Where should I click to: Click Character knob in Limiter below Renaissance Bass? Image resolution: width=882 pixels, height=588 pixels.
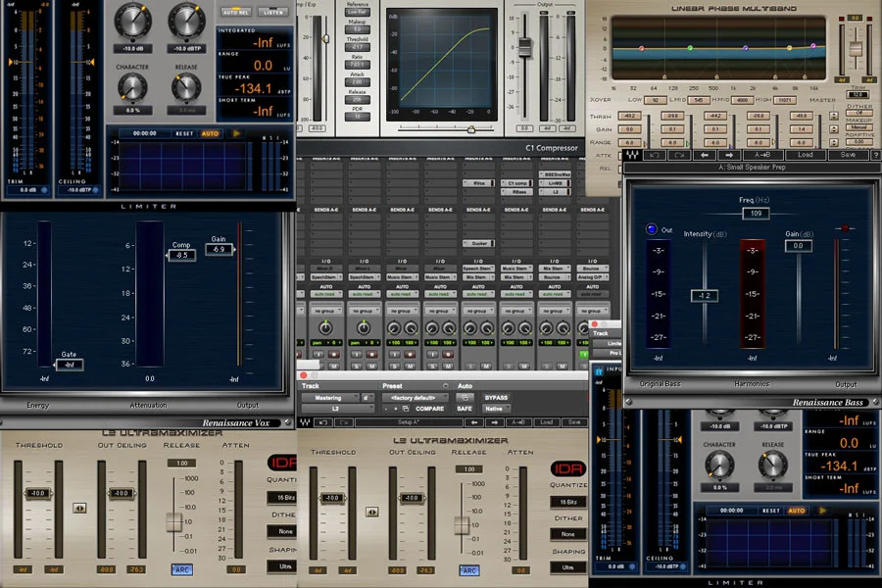pos(719,465)
